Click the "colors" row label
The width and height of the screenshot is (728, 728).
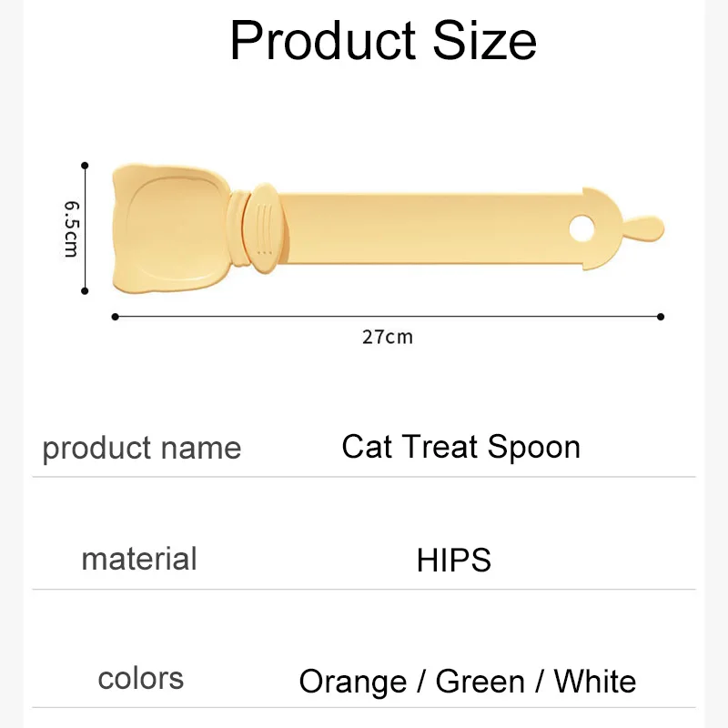coord(140,678)
